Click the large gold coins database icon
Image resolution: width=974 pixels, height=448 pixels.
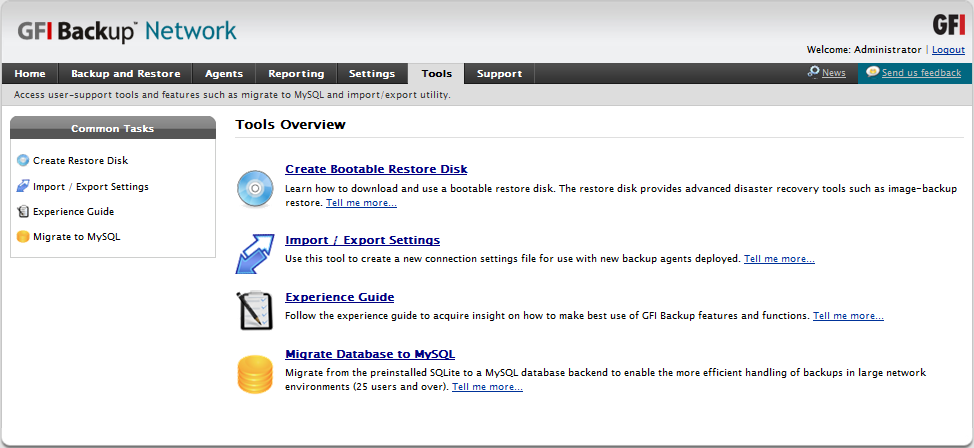(x=255, y=374)
